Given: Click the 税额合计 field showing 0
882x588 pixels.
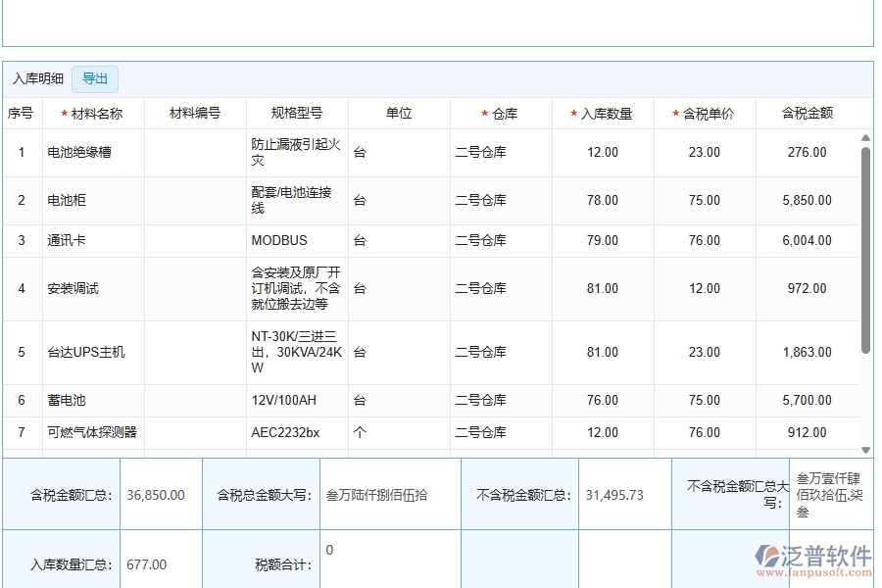Looking at the screenshot, I should (328, 551).
